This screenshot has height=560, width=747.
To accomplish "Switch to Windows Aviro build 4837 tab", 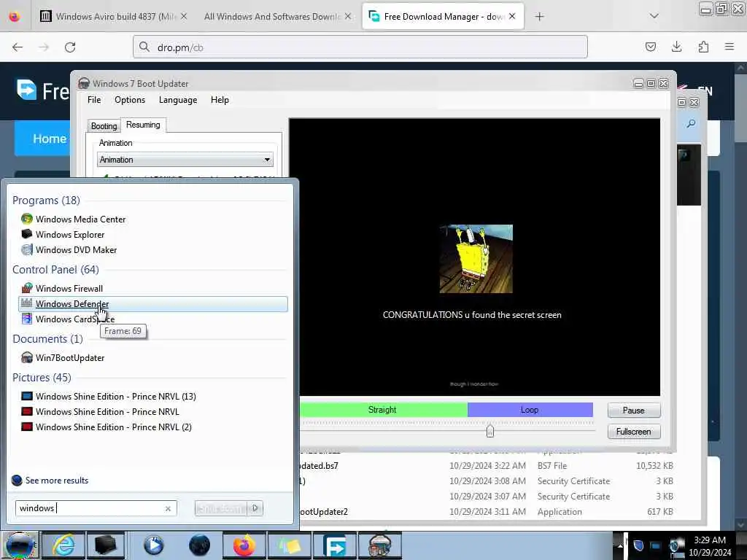I will 115,16.
